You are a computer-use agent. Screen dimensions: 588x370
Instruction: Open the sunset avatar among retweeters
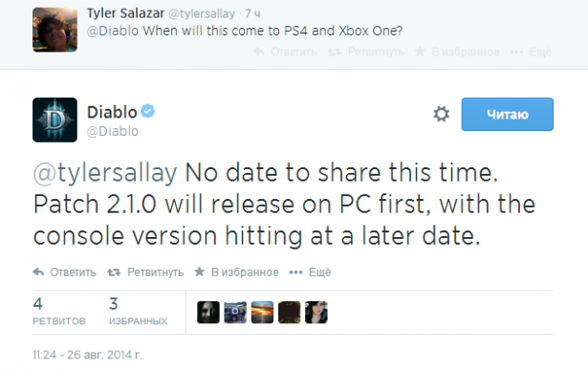tap(262, 312)
